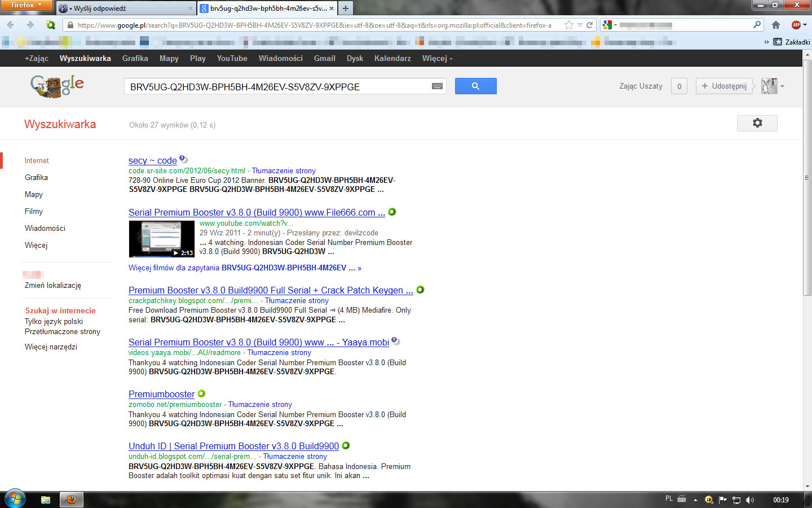Viewport: 812px width, 508px height.
Task: Open the ABP dropdown arrow
Action: tap(805, 25)
